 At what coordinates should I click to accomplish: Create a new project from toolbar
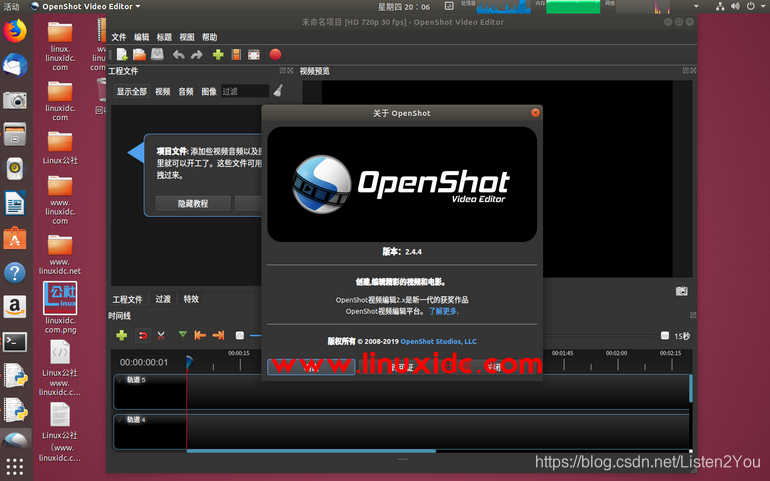[x=122, y=55]
